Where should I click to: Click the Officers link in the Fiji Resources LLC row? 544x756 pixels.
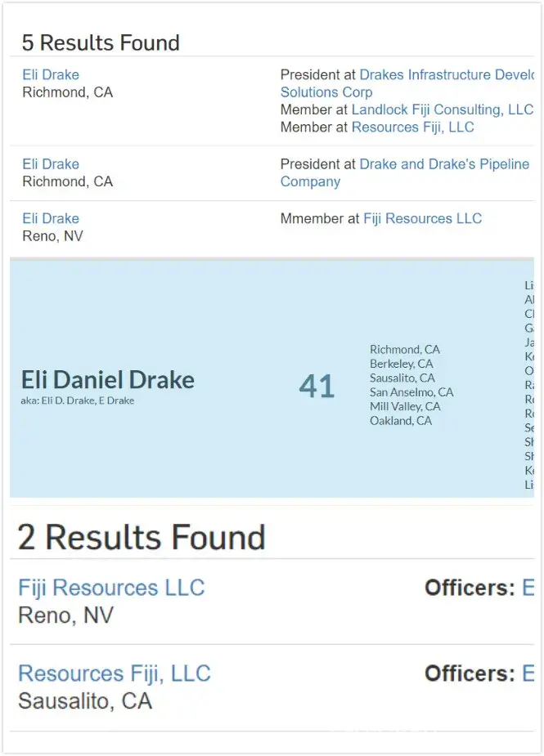click(528, 588)
